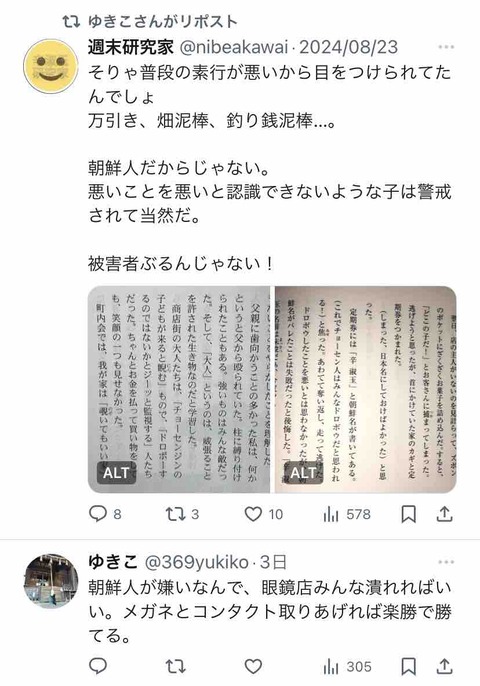Open ゆきこ's profile avatar
The height and width of the screenshot is (686, 480).
click(x=50, y=581)
